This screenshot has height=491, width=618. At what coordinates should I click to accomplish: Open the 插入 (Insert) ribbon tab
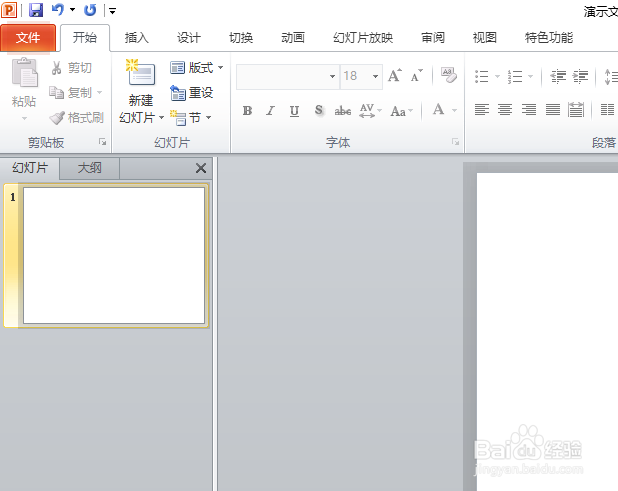click(137, 38)
